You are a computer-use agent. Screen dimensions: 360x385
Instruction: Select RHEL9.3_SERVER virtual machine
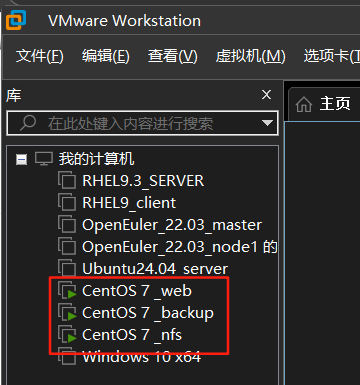click(x=143, y=181)
